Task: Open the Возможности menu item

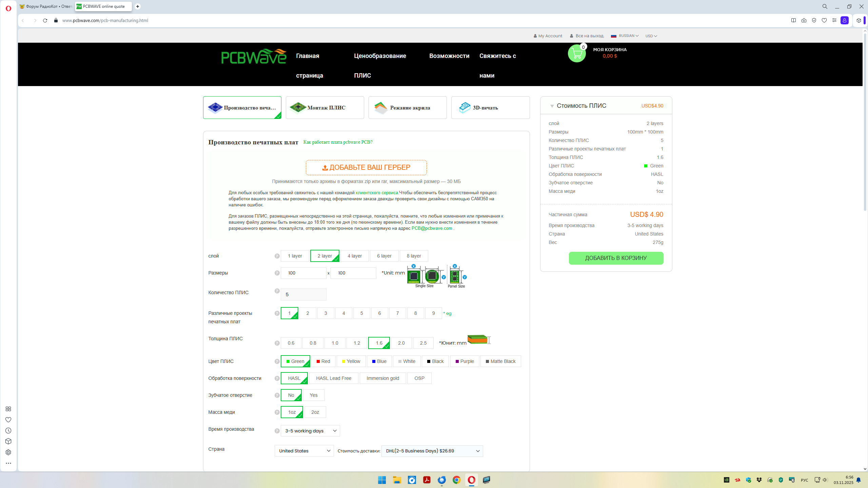Action: [x=449, y=56]
